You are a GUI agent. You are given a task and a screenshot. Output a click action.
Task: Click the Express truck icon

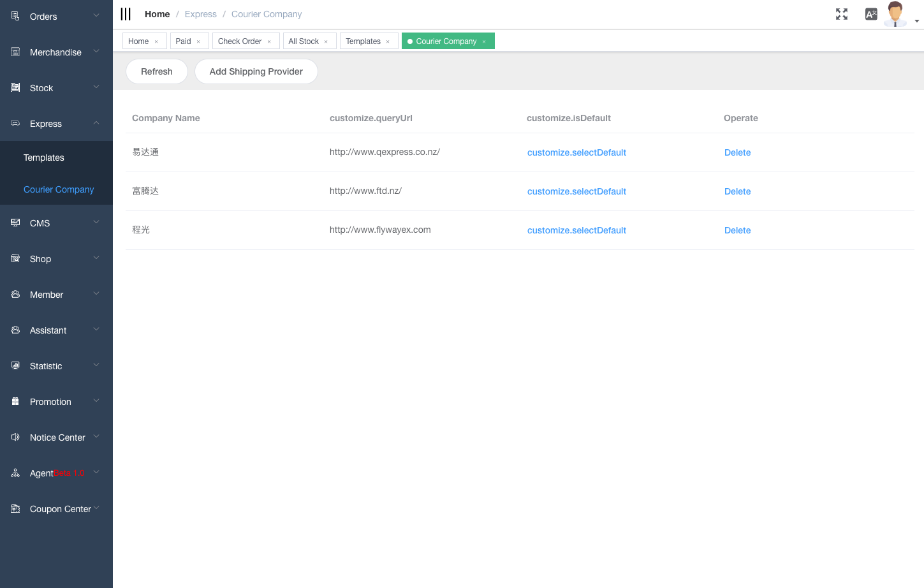point(14,123)
